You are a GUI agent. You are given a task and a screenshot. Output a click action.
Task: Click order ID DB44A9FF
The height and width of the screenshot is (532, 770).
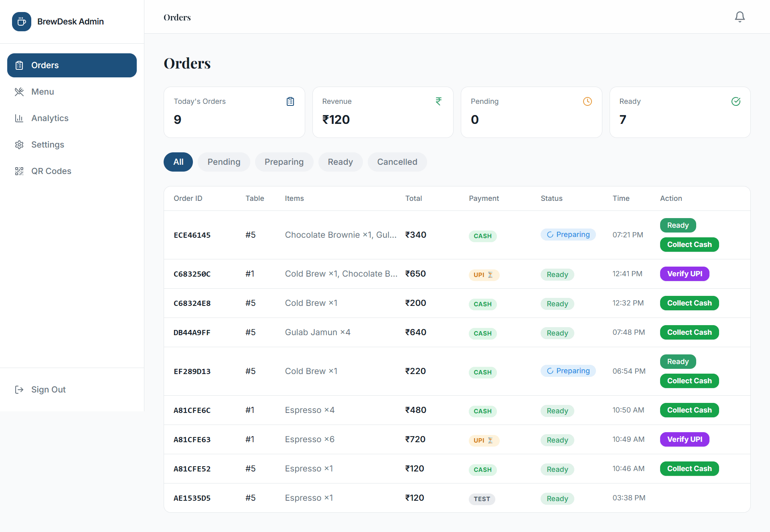[x=192, y=333]
